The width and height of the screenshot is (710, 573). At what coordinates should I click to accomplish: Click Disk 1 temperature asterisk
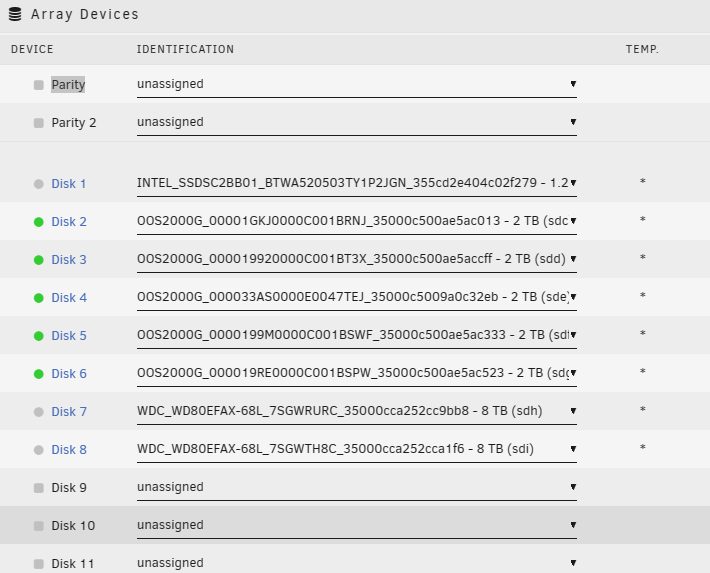pyautogui.click(x=642, y=181)
